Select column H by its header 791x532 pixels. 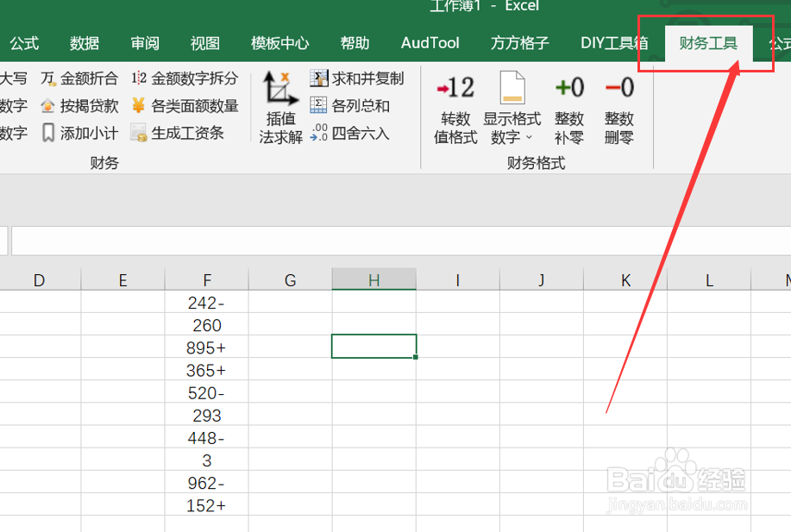[373, 279]
